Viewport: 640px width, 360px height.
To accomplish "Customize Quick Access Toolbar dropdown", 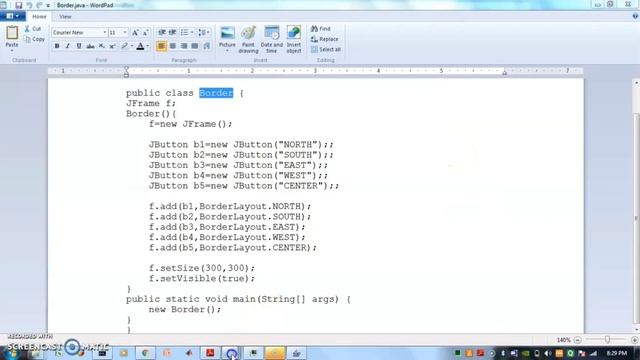I will click(48, 6).
